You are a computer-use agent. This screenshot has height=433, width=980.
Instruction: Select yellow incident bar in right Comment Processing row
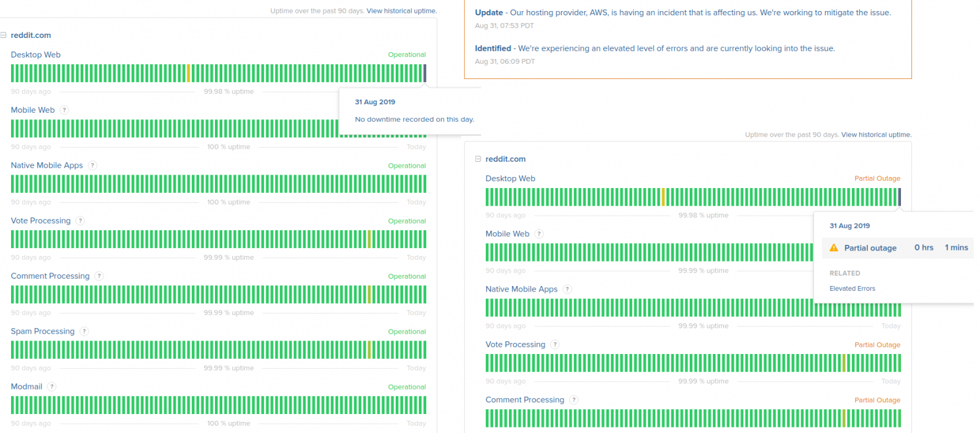tap(844, 418)
